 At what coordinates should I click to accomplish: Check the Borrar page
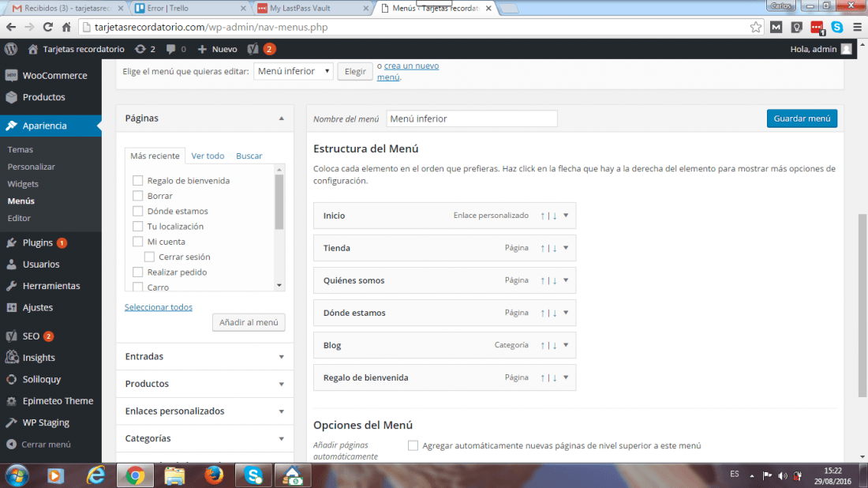138,196
